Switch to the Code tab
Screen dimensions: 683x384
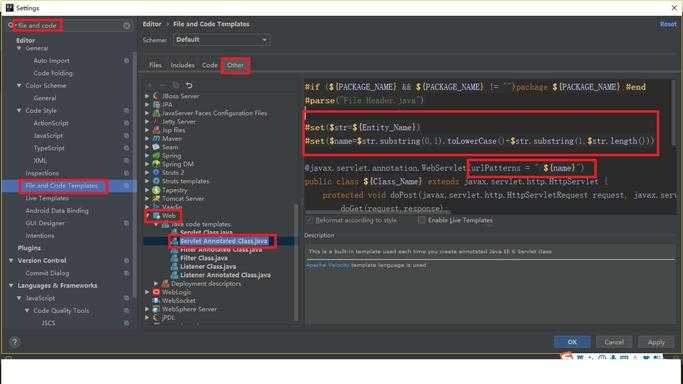210,65
